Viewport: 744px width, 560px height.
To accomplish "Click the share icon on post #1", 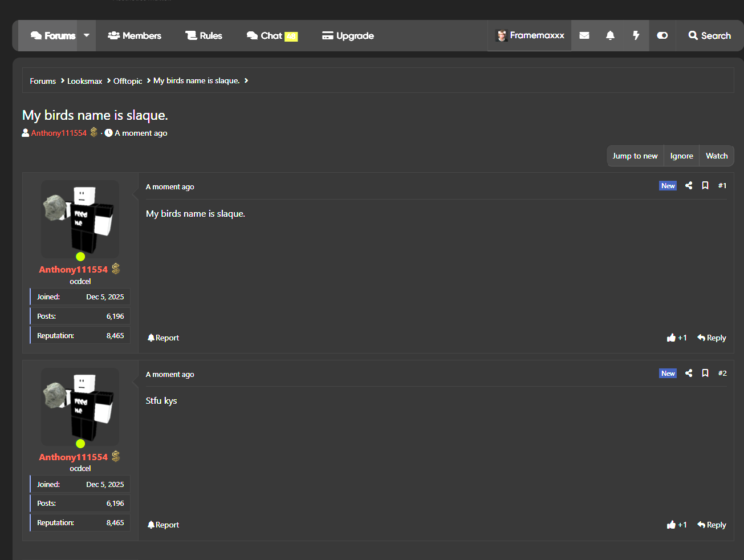I will coord(689,185).
